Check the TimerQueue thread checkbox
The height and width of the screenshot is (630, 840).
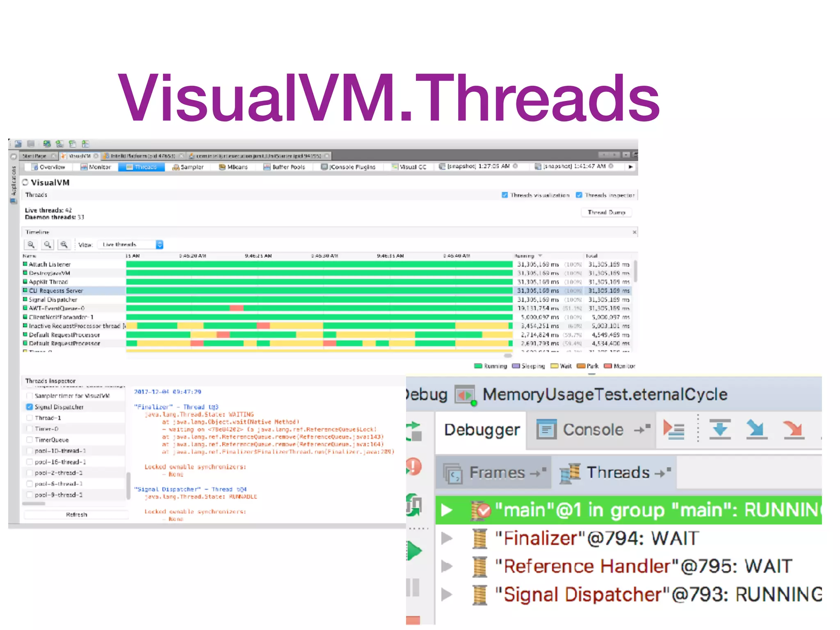tap(30, 440)
